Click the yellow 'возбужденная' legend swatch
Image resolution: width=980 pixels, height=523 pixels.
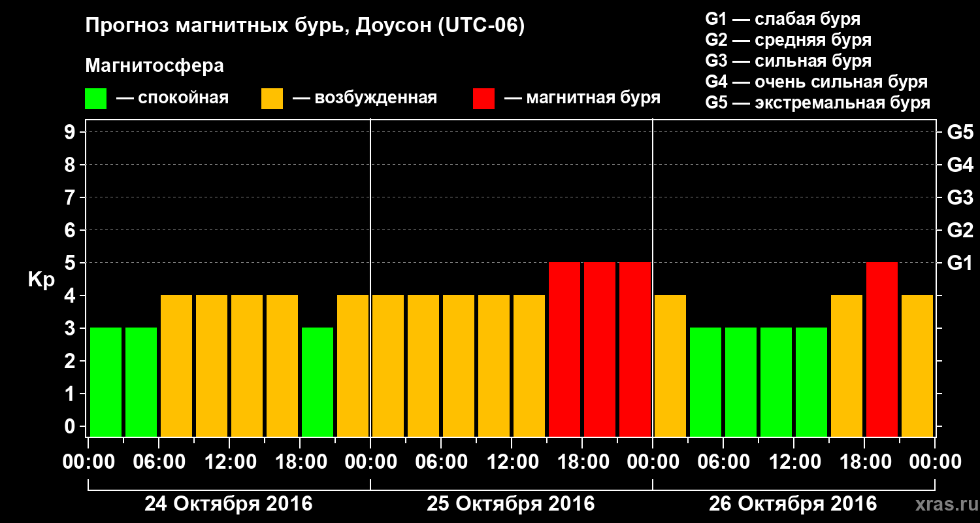pos(272,99)
